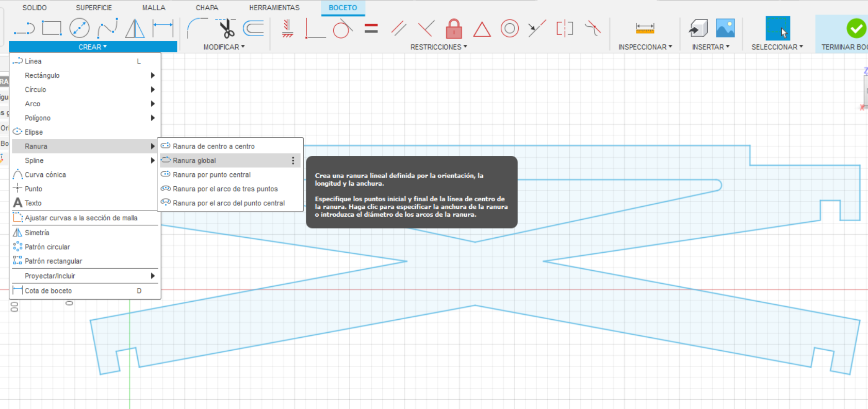Choose Patrón circular menu item
This screenshot has width=868, height=409.
pos(85,247)
